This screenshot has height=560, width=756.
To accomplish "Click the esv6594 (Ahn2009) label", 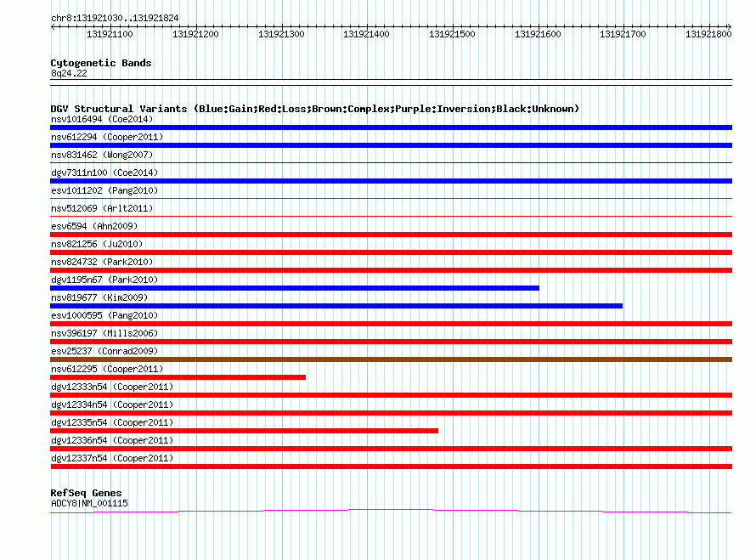I will pos(94,226).
